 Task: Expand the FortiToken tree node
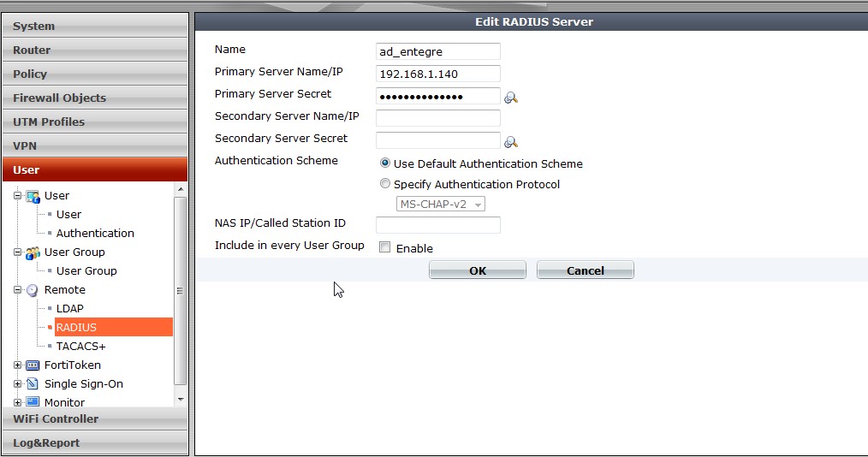(18, 365)
